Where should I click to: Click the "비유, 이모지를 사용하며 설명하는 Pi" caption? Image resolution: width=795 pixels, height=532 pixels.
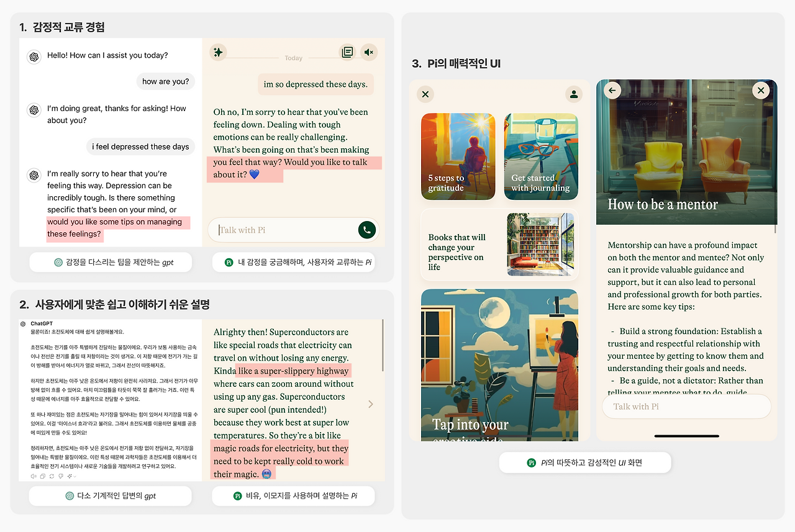pyautogui.click(x=293, y=496)
